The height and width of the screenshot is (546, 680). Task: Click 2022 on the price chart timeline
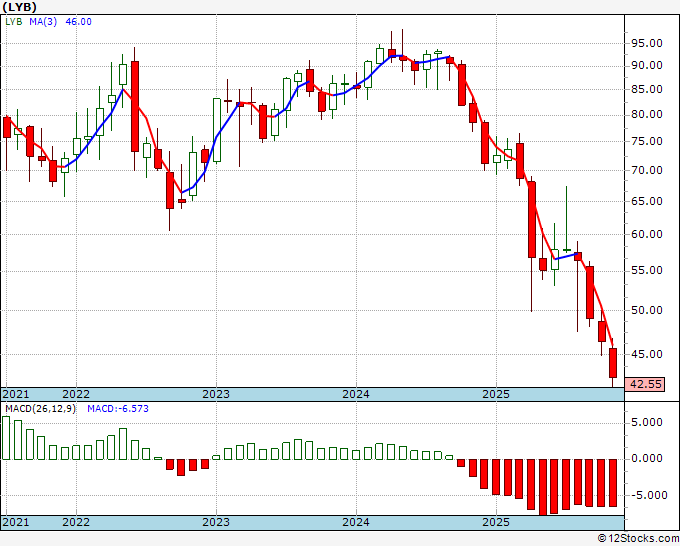pos(76,395)
